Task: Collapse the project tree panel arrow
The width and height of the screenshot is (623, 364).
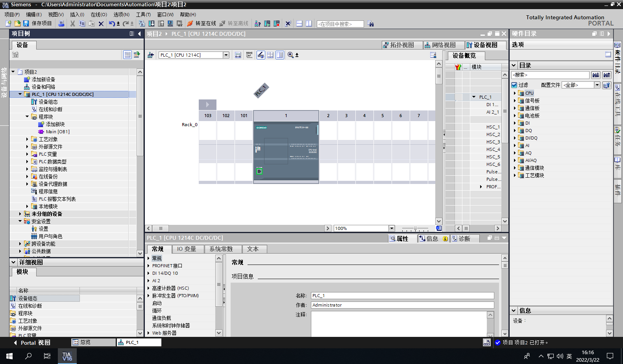Action: tap(139, 34)
